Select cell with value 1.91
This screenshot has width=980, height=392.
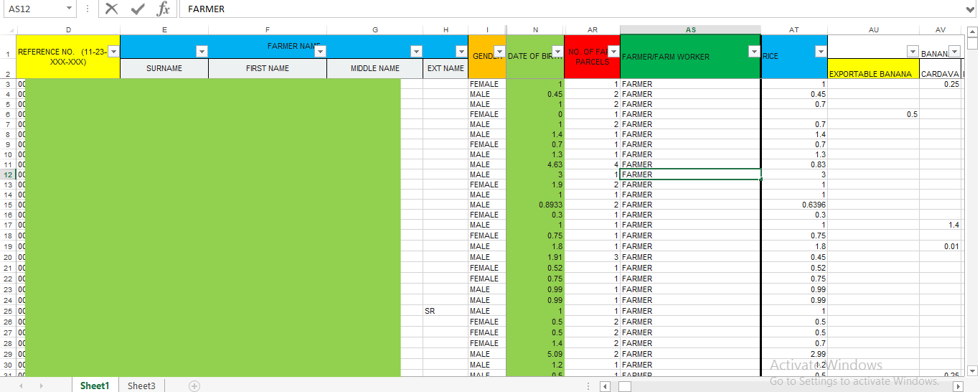[535, 257]
